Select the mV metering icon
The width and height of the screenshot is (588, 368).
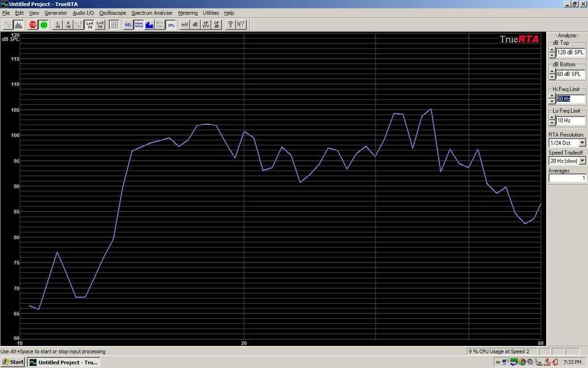(x=184, y=25)
